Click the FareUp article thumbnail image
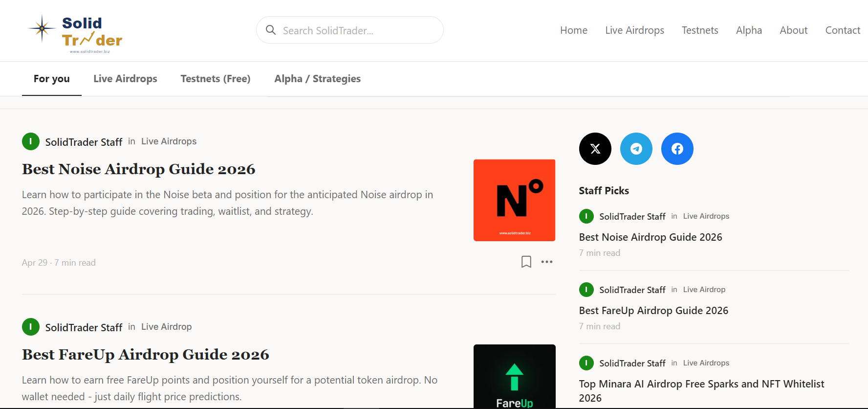This screenshot has width=868, height=409. 515,376
